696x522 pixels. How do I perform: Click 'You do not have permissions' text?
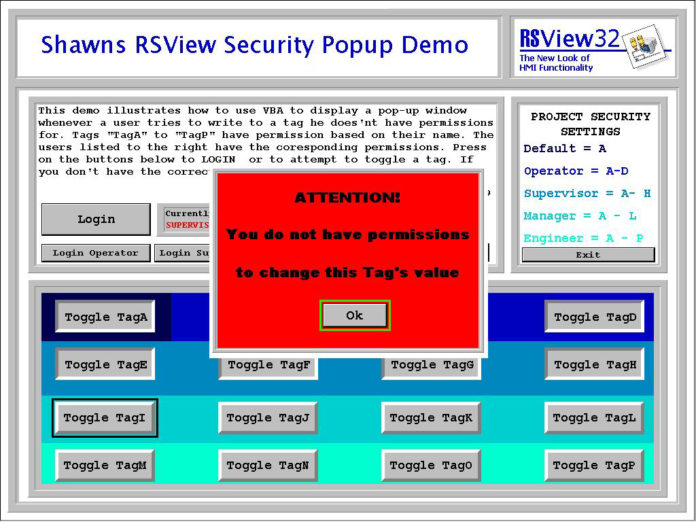coord(348,234)
